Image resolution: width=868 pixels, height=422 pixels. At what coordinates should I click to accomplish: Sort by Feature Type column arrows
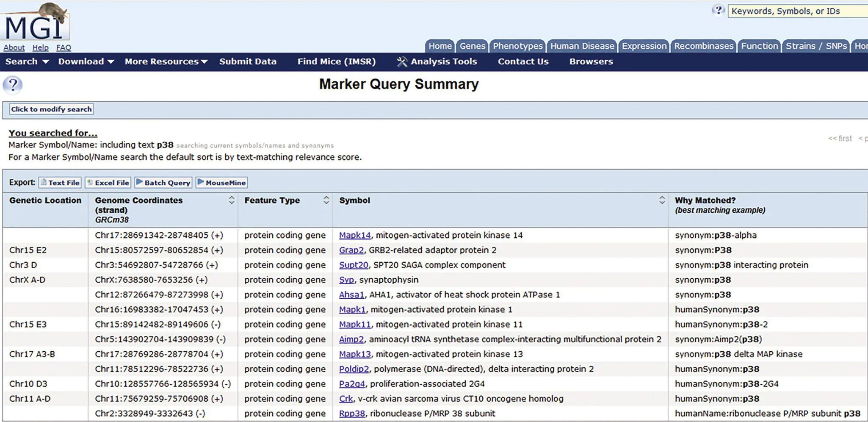(x=326, y=200)
